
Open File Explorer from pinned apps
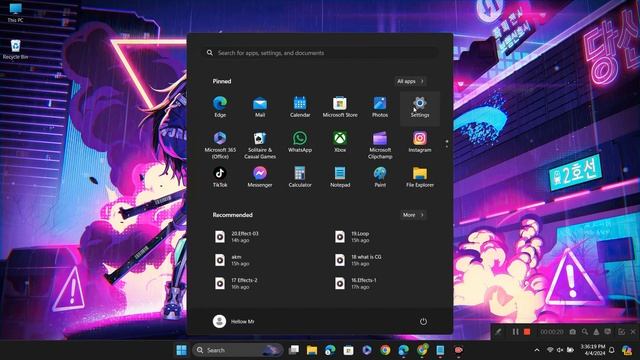pyautogui.click(x=420, y=177)
